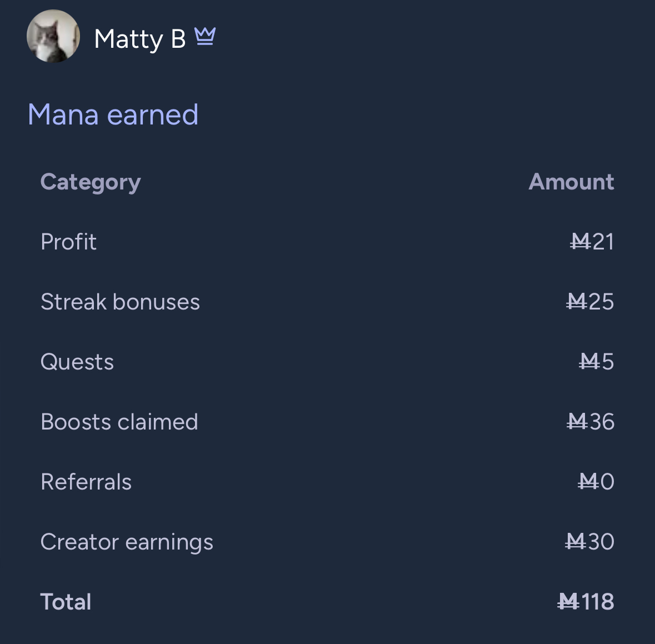
Task: Click the Creator earnings amount 30
Action: [589, 542]
